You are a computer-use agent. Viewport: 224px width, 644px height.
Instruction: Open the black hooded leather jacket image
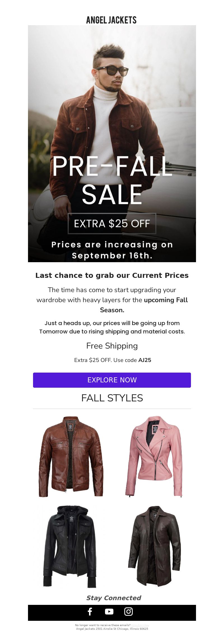coord(70,546)
